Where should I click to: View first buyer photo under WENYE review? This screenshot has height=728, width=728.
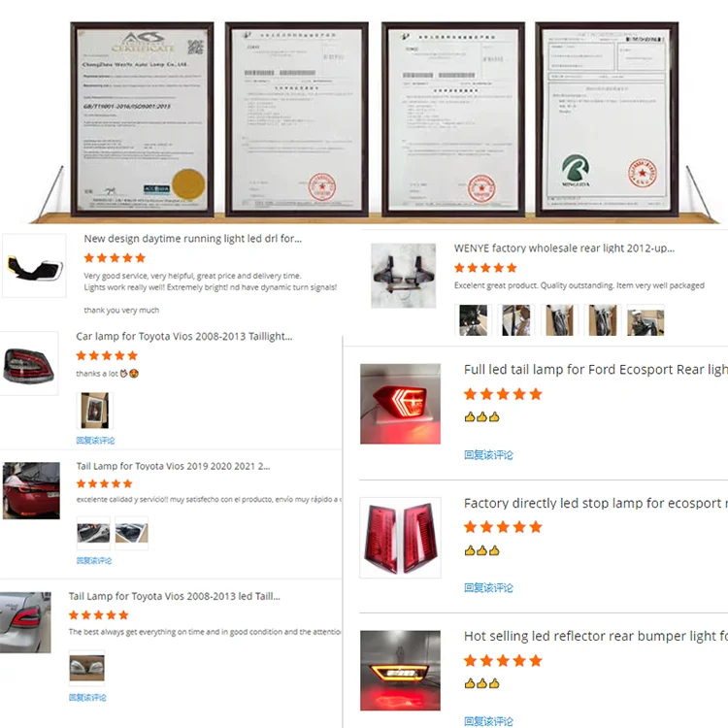click(473, 320)
